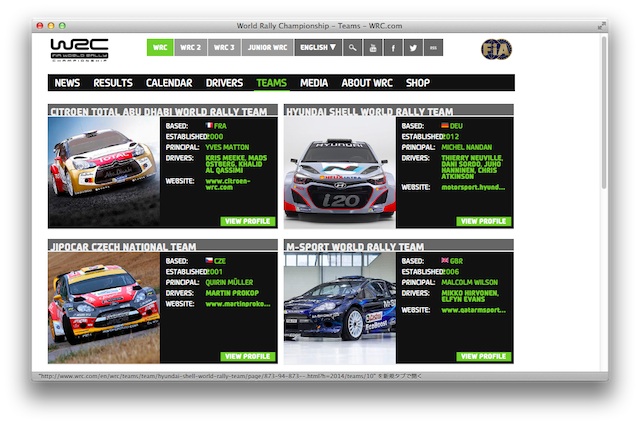View profile of Jipocar Czech National Team
The image size is (640, 425).
coord(248,356)
